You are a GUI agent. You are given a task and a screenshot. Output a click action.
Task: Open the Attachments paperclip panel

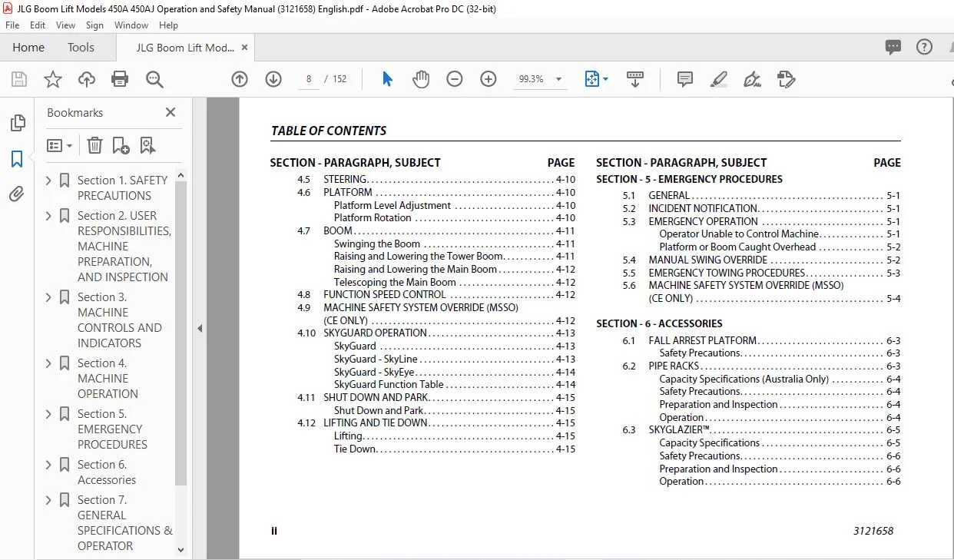click(x=17, y=194)
